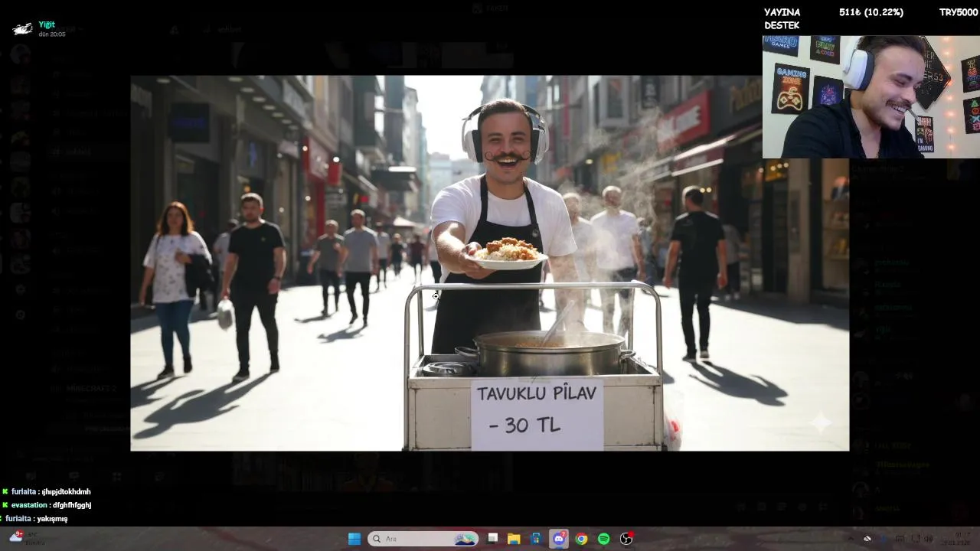The height and width of the screenshot is (551, 980).
Task: Click the "TRY5000" goal text
Action: click(x=959, y=12)
